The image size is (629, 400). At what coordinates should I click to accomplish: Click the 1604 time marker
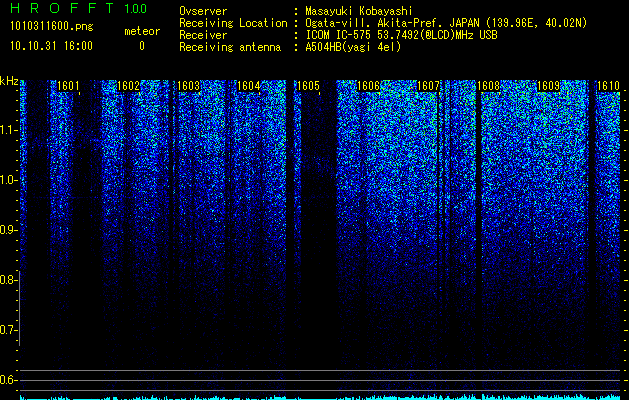[248, 86]
